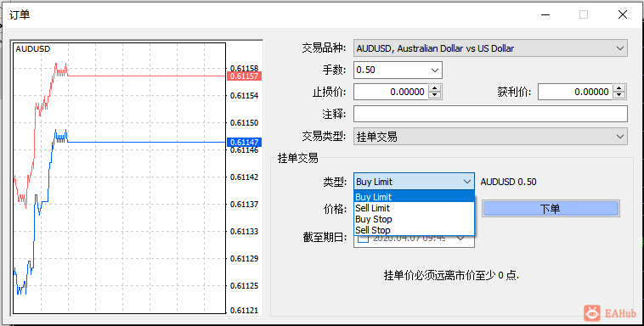Choose Buy Stop in the dropdown list
Image resolution: width=644 pixels, height=326 pixels.
[x=414, y=219]
